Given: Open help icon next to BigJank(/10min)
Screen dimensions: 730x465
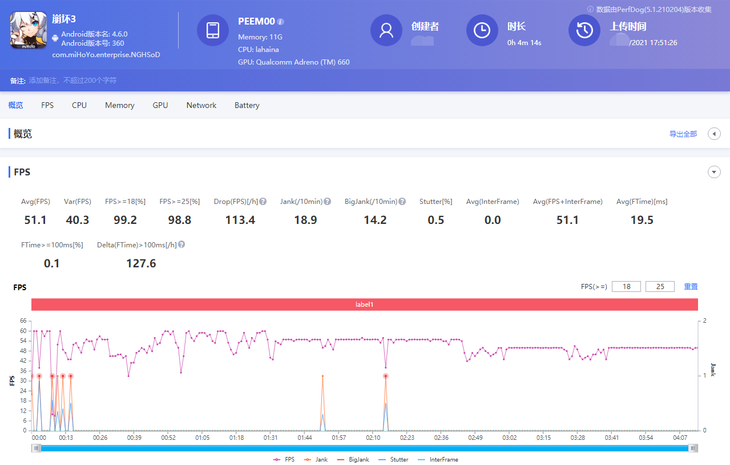Looking at the screenshot, I should point(402,202).
